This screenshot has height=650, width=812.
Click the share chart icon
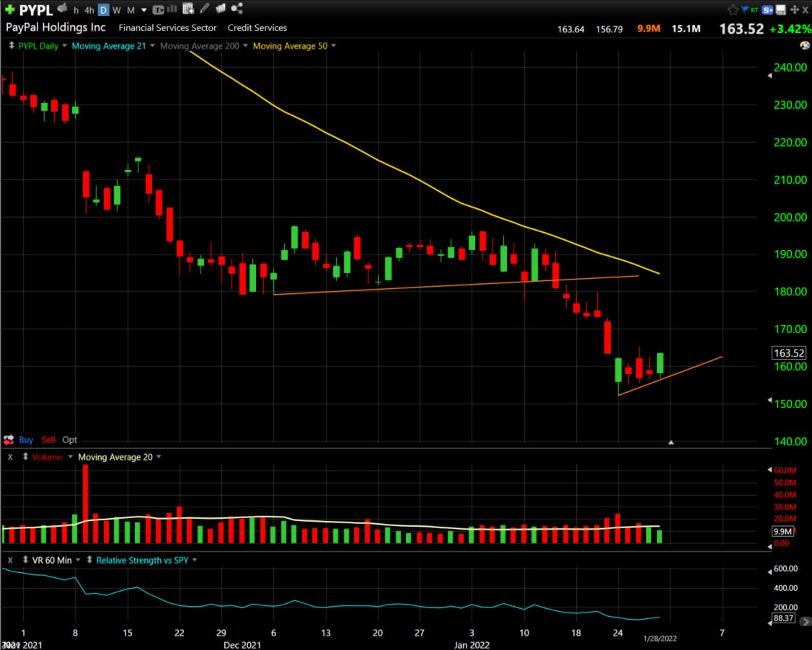pyautogui.click(x=237, y=8)
